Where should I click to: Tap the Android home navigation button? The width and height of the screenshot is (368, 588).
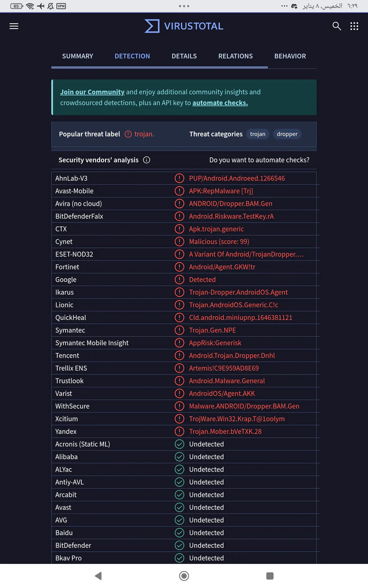pyautogui.click(x=184, y=576)
